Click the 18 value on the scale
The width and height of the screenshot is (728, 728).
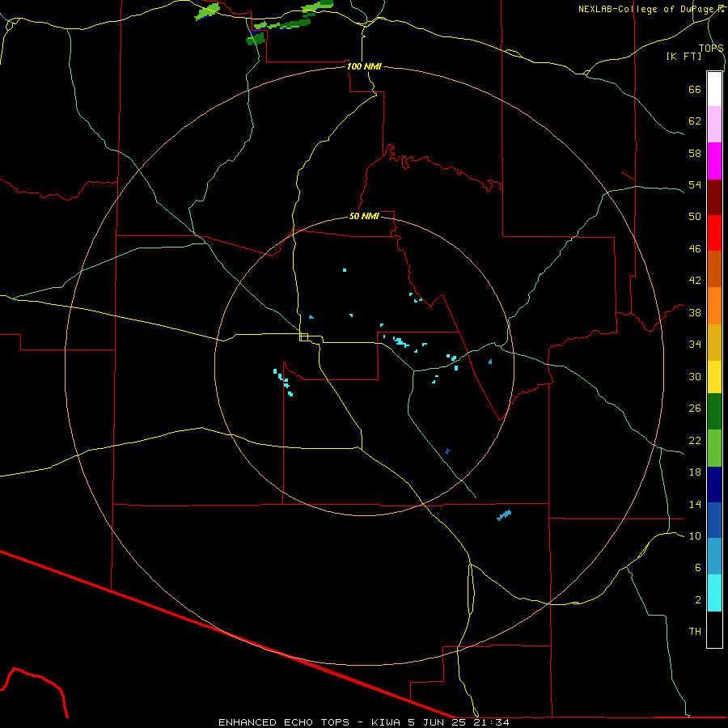coord(695,472)
